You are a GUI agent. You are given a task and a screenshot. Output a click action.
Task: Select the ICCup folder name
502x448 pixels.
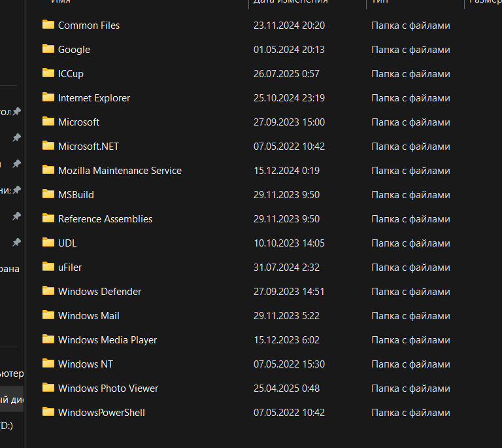[71, 74]
